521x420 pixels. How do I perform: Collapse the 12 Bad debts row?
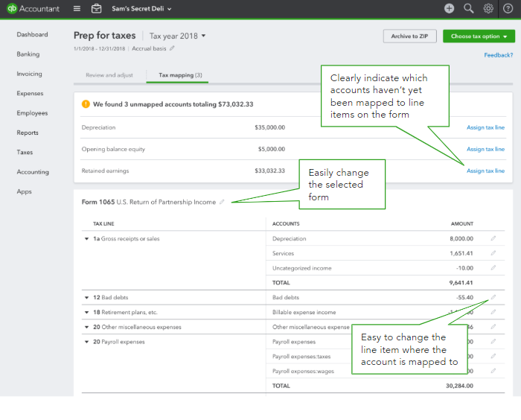pyautogui.click(x=87, y=298)
